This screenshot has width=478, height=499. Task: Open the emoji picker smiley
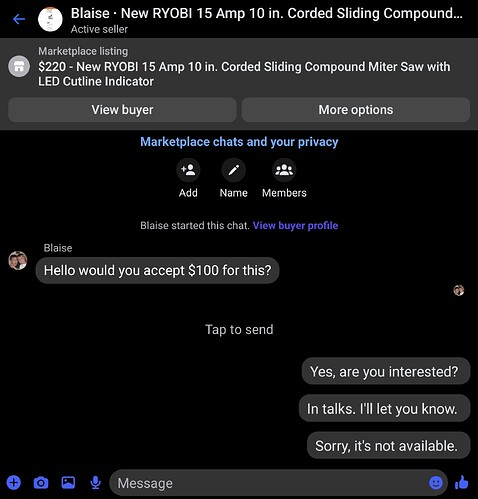click(x=436, y=483)
